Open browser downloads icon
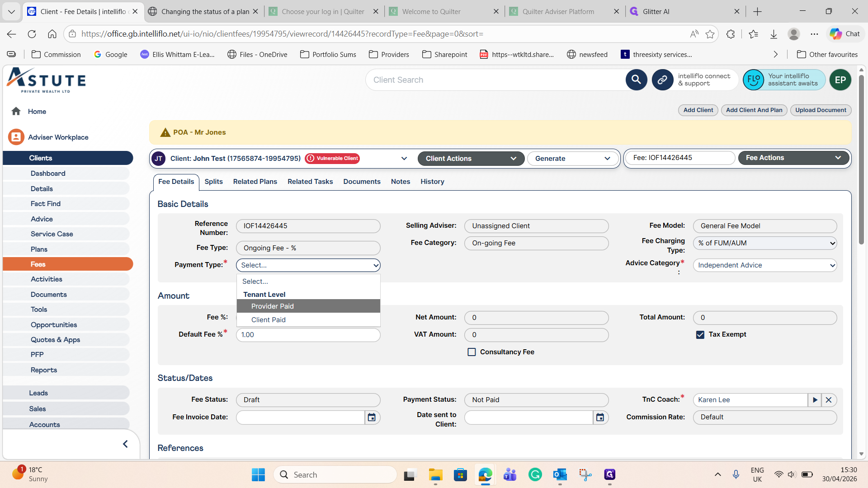868x488 pixels. [774, 34]
